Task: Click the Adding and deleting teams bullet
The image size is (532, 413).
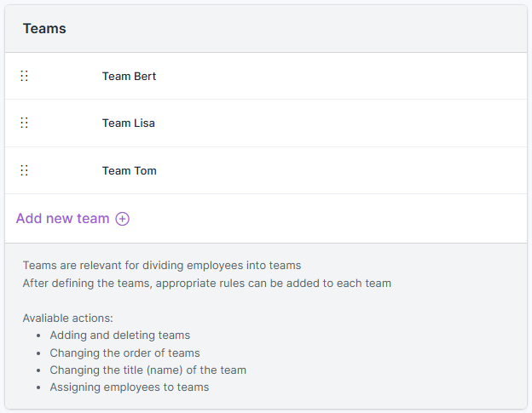Action: [119, 336]
